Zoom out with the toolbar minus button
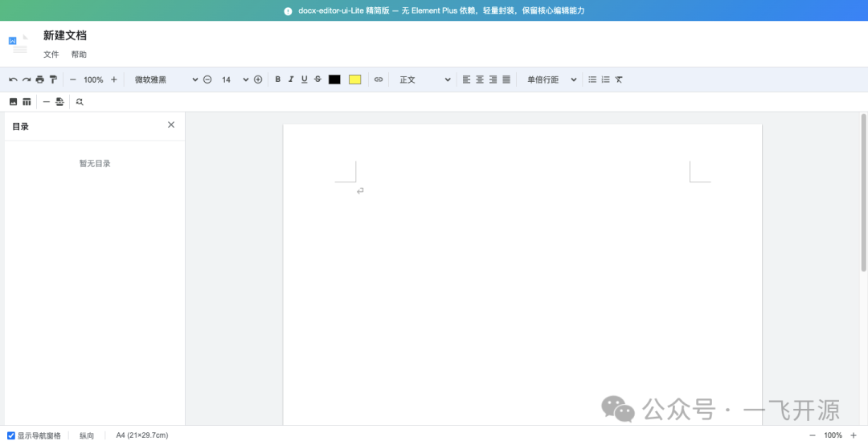Viewport: 868px width, 445px height. 72,80
